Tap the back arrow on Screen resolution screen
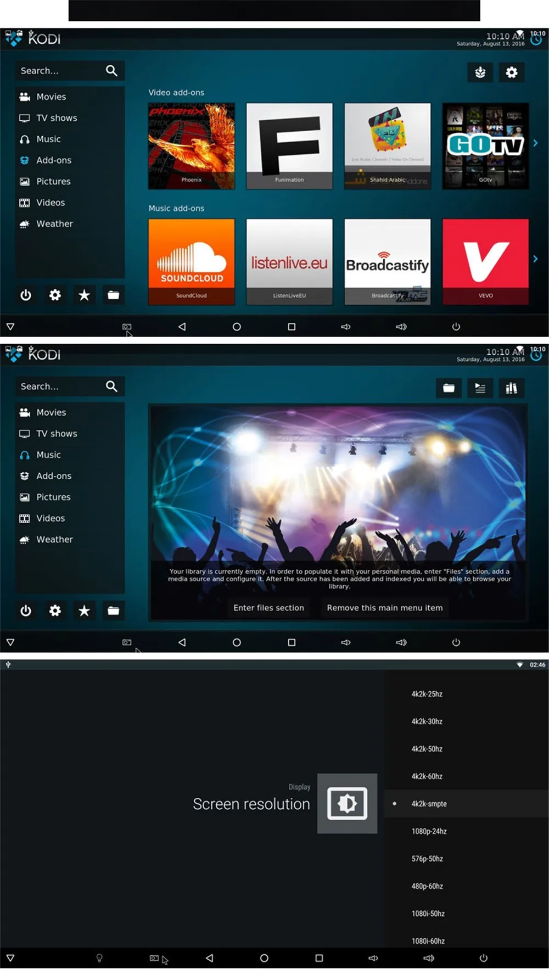 [209, 958]
